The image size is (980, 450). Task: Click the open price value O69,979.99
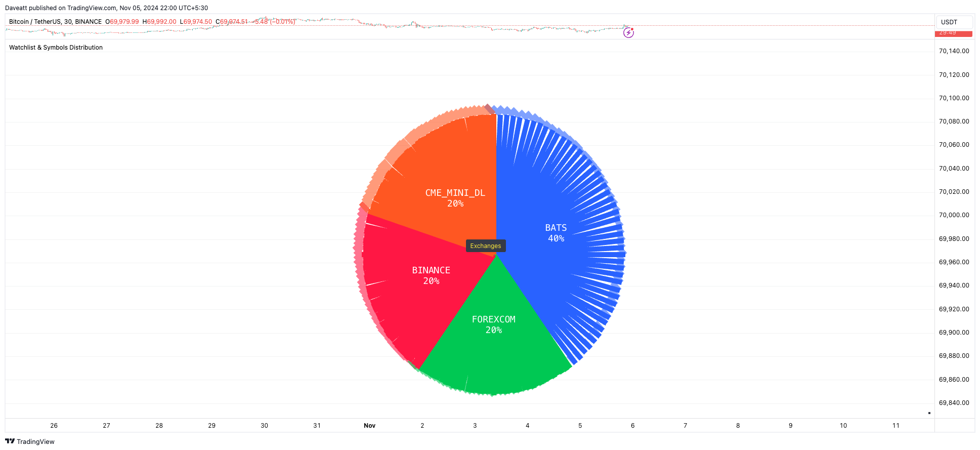122,22
